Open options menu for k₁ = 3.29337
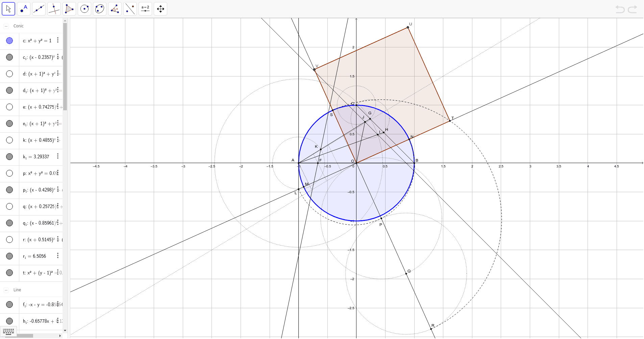 pyautogui.click(x=58, y=156)
